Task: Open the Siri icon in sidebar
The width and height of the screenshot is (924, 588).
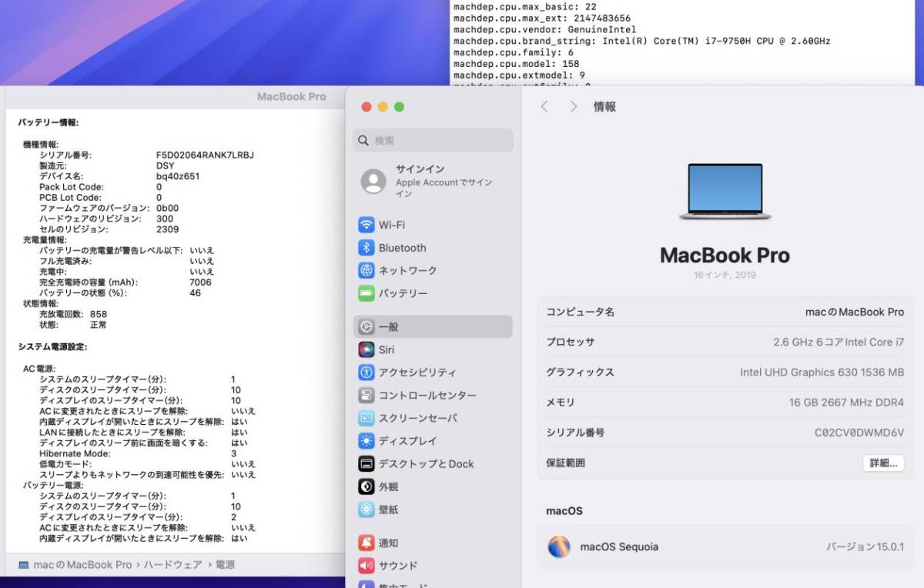Action: pos(367,349)
